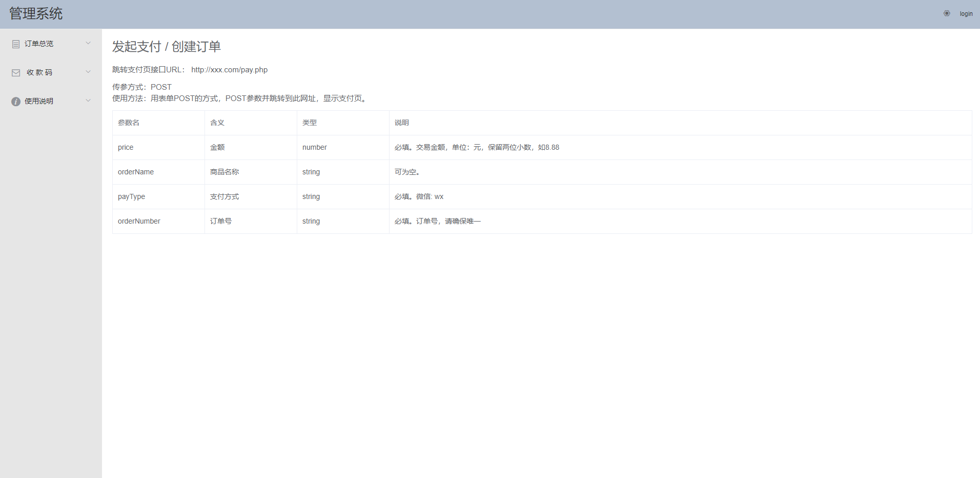Select the 收款码 menu label

click(39, 73)
